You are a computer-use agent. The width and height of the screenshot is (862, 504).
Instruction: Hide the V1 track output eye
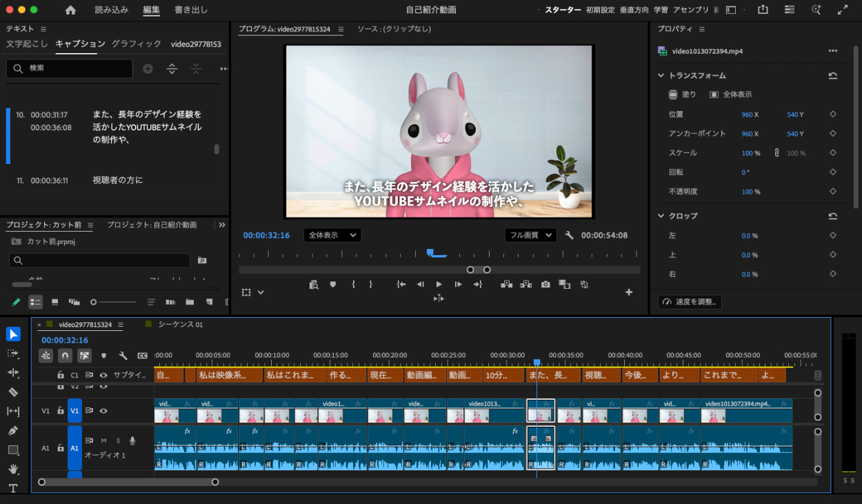click(x=103, y=411)
